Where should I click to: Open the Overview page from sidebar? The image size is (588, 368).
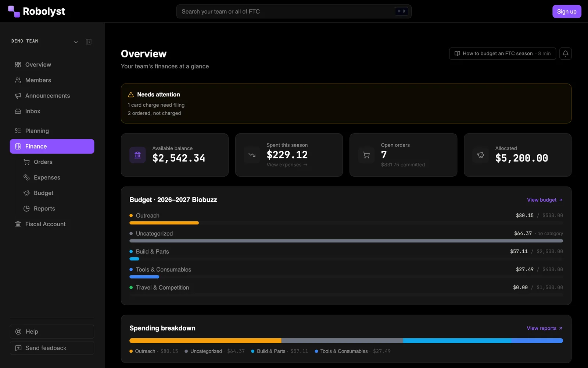click(x=52, y=65)
